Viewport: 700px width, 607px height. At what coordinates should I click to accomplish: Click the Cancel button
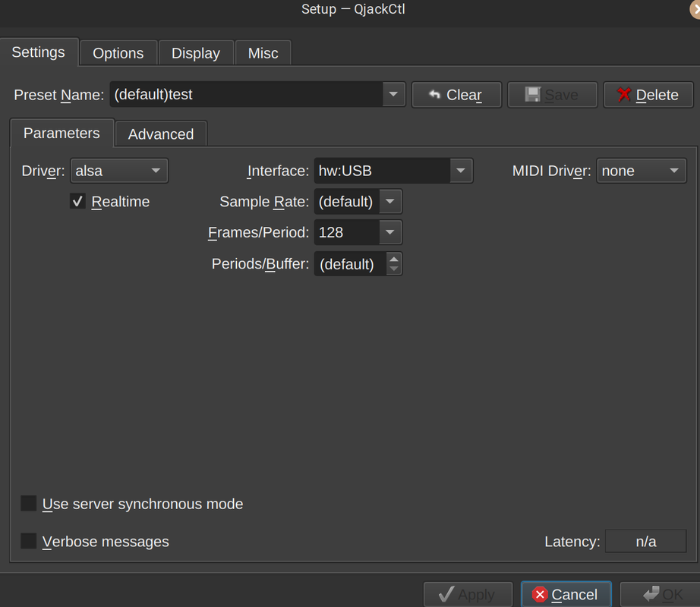point(566,595)
